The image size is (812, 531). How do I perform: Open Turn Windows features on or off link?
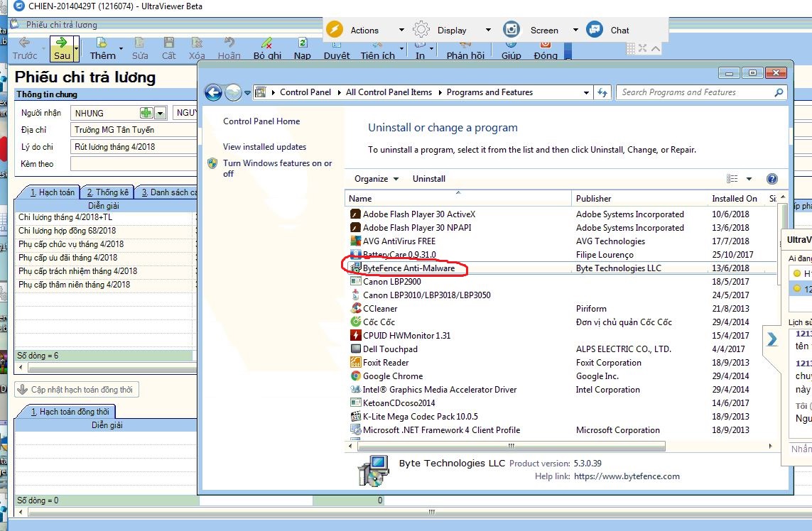click(278, 168)
